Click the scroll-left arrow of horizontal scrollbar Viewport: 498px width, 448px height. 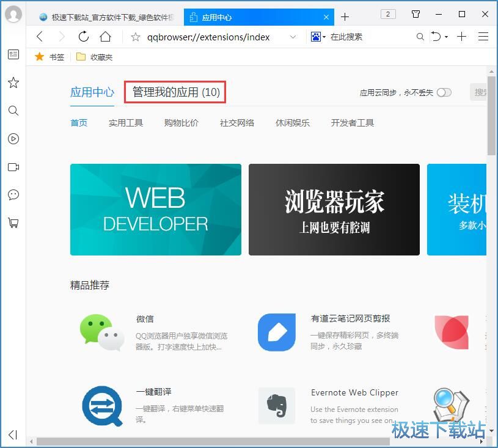click(31, 442)
